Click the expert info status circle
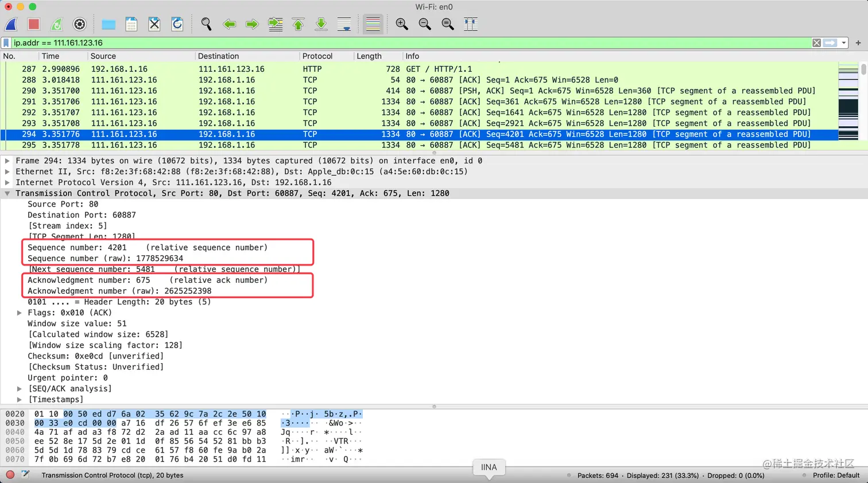The height and width of the screenshot is (483, 868). pyautogui.click(x=10, y=475)
